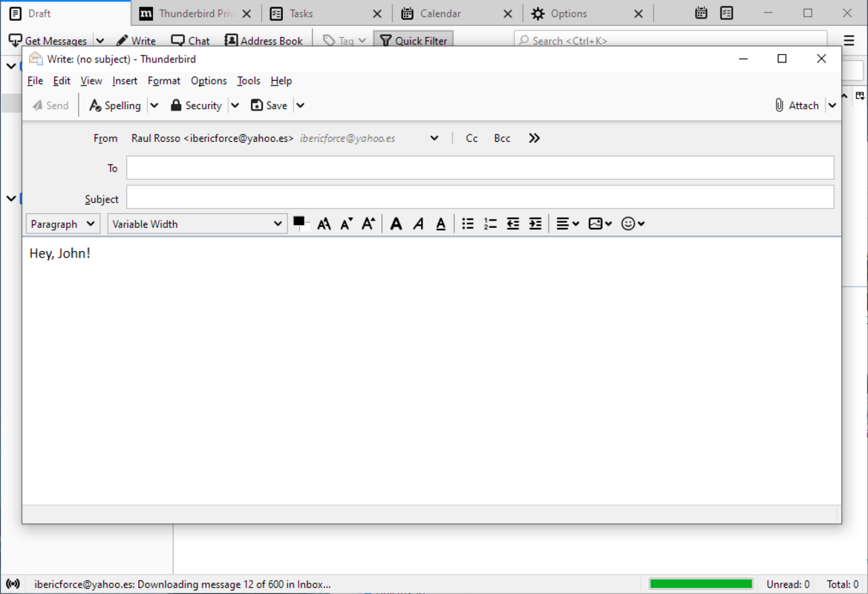
Task: Open the Variable Width font dropdown
Action: (197, 224)
